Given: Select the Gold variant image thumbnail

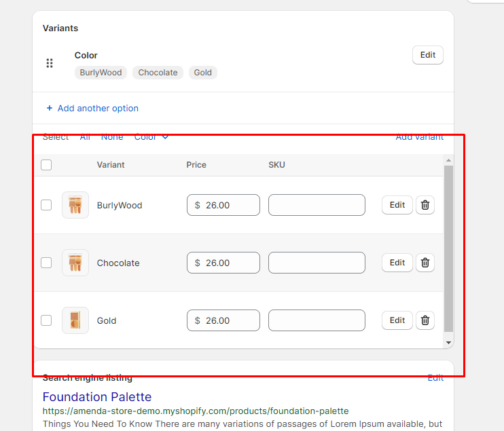Looking at the screenshot, I should click(75, 320).
